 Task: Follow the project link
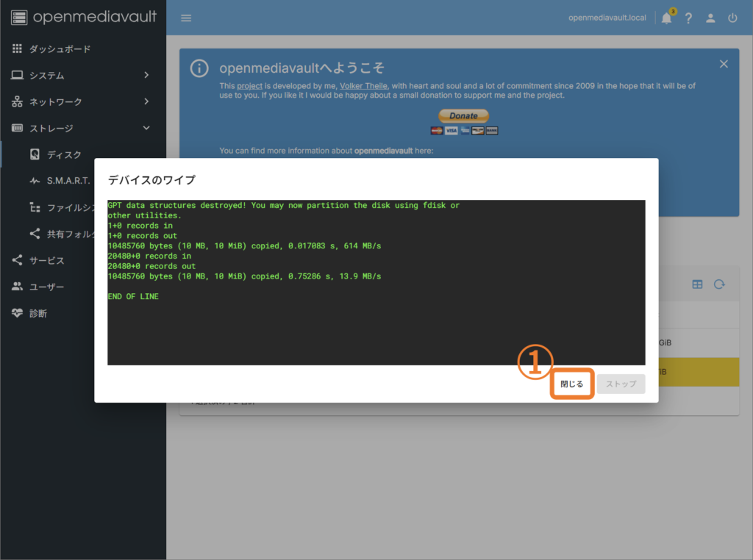point(250,86)
